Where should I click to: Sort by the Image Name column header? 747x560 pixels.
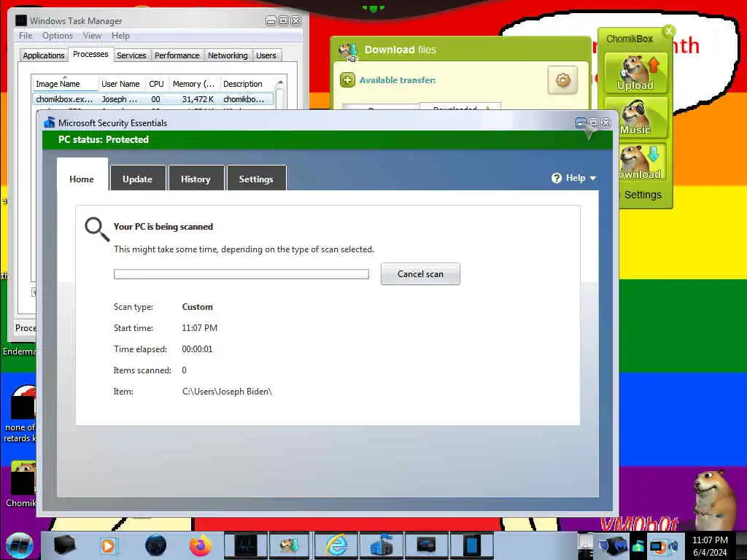click(x=65, y=84)
